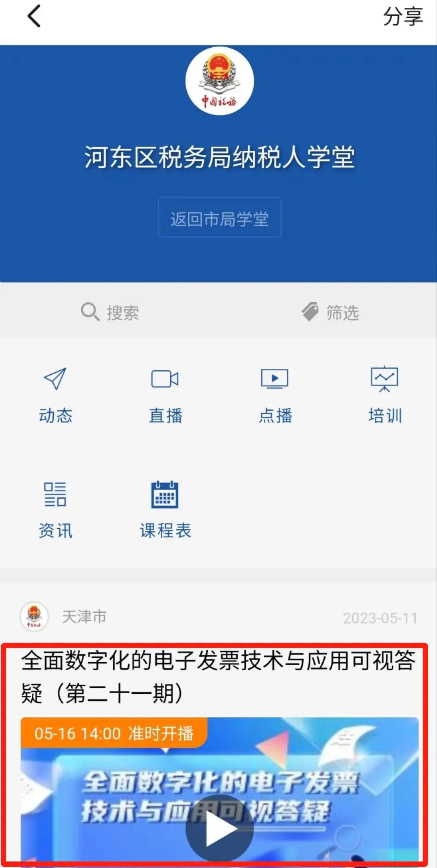Click the 天津市 publisher avatar
This screenshot has height=868, width=437.
pyautogui.click(x=34, y=617)
